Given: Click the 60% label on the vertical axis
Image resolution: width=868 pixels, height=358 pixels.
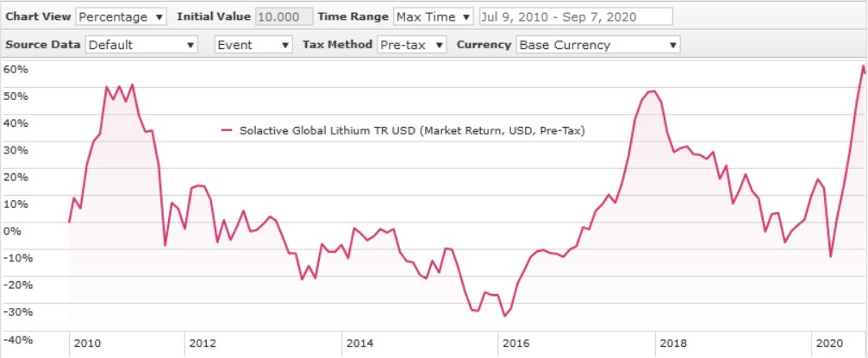Looking at the screenshot, I should click(16, 69).
